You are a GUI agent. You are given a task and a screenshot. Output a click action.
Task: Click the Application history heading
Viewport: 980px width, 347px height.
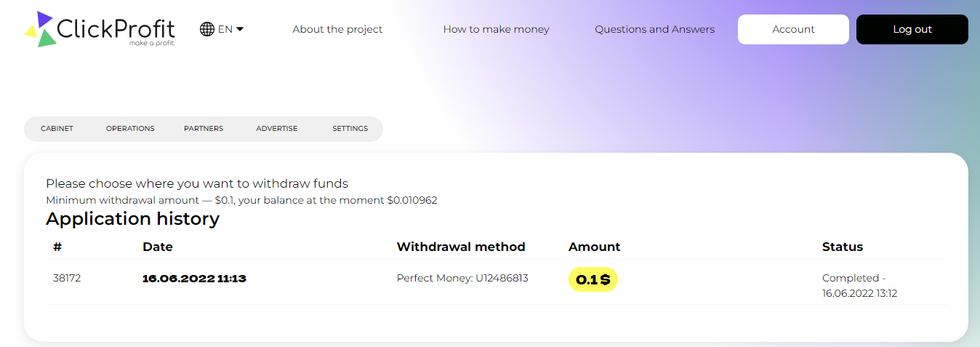(x=132, y=218)
